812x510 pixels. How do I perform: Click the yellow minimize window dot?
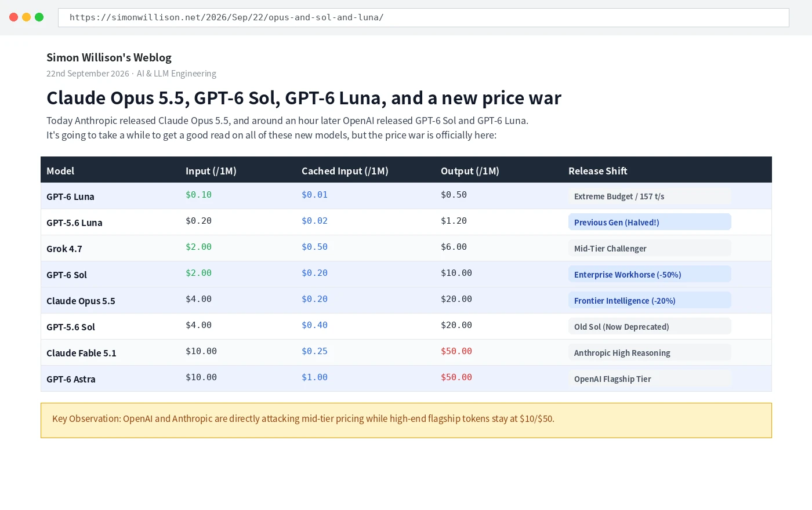coord(27,17)
